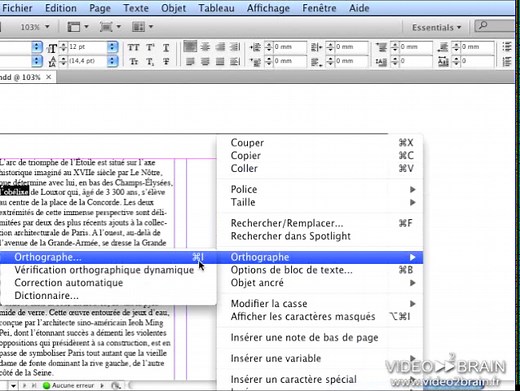The width and height of the screenshot is (520, 391).
Task: Click the font size icon
Action: pos(52,48)
